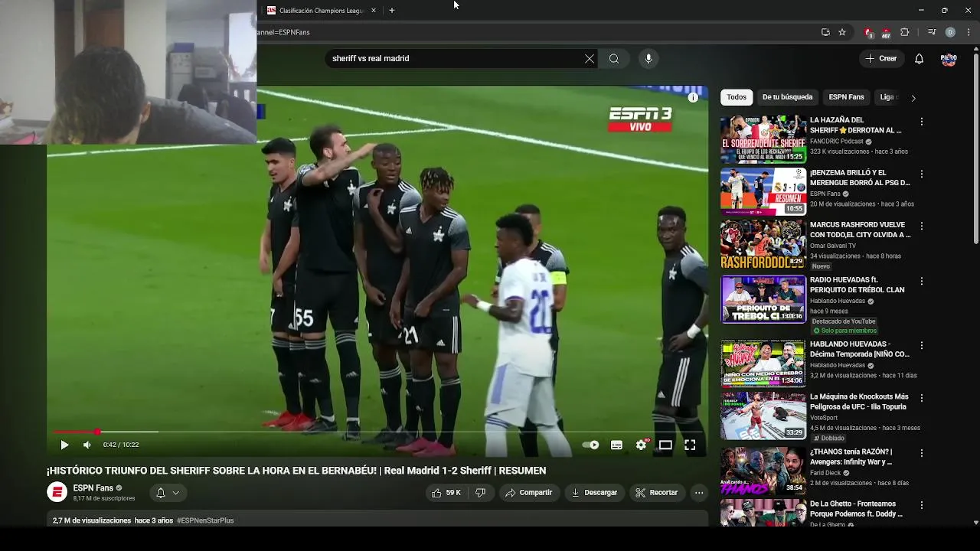Play the paused Sheriff video
Screen dimensions: 980x551
coord(64,445)
